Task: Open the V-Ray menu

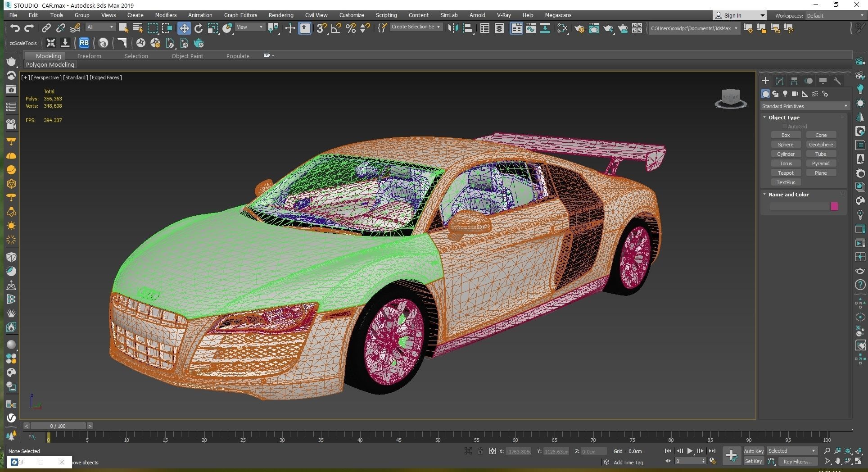Action: 504,15
